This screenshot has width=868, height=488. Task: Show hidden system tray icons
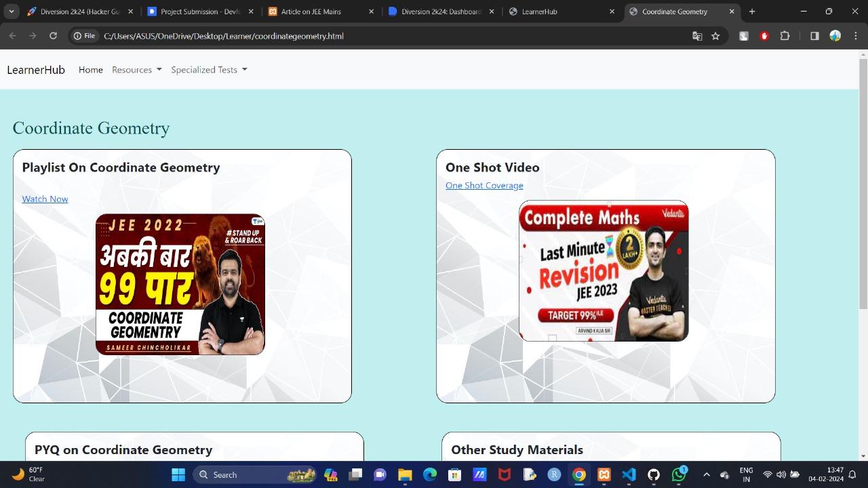(706, 474)
